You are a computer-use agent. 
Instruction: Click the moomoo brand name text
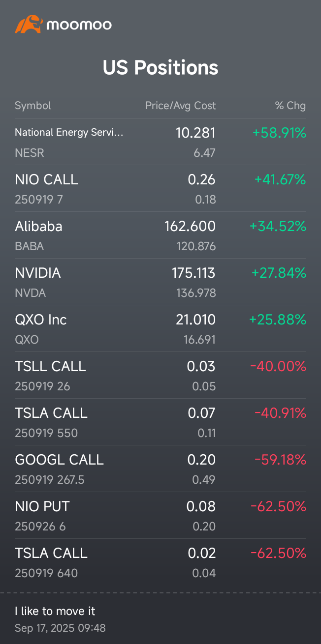tap(79, 25)
